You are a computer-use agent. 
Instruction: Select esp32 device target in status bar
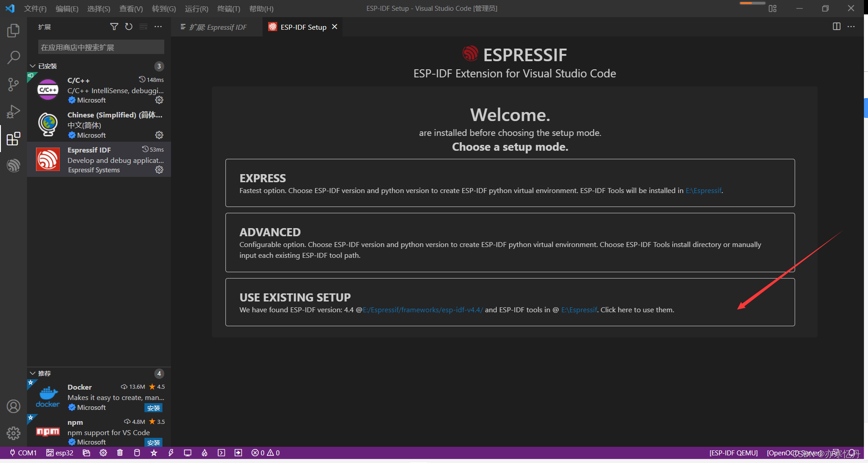(x=60, y=453)
